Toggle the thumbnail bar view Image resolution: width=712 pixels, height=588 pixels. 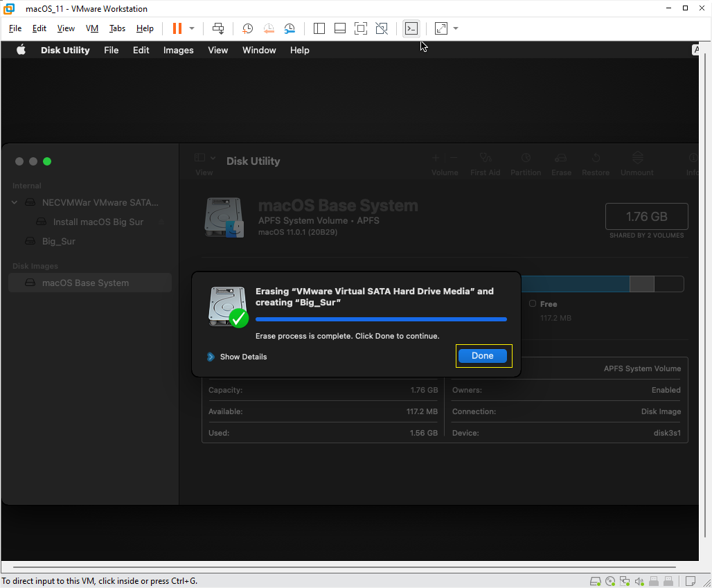click(340, 28)
